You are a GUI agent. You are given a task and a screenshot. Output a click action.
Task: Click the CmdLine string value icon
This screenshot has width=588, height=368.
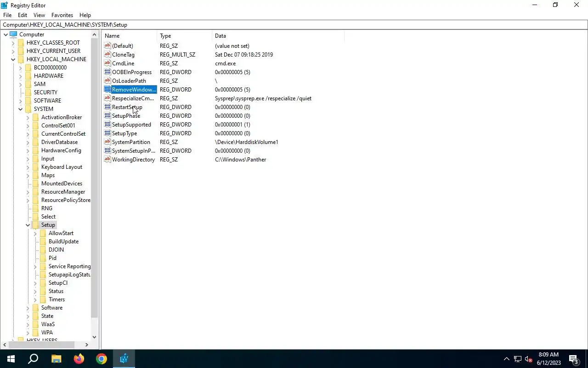click(107, 63)
